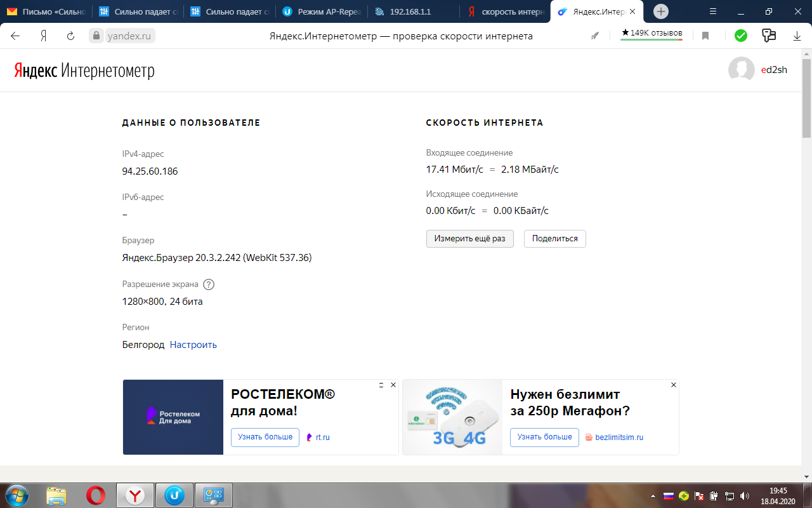Image resolution: width=812 pixels, height=508 pixels.
Task: Open the ed2sh user avatar
Action: 742,70
